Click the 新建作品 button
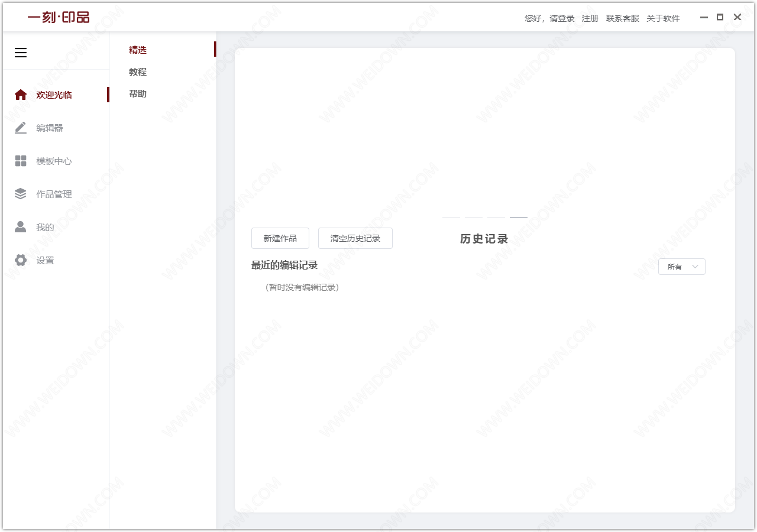The image size is (757, 532). pos(280,238)
